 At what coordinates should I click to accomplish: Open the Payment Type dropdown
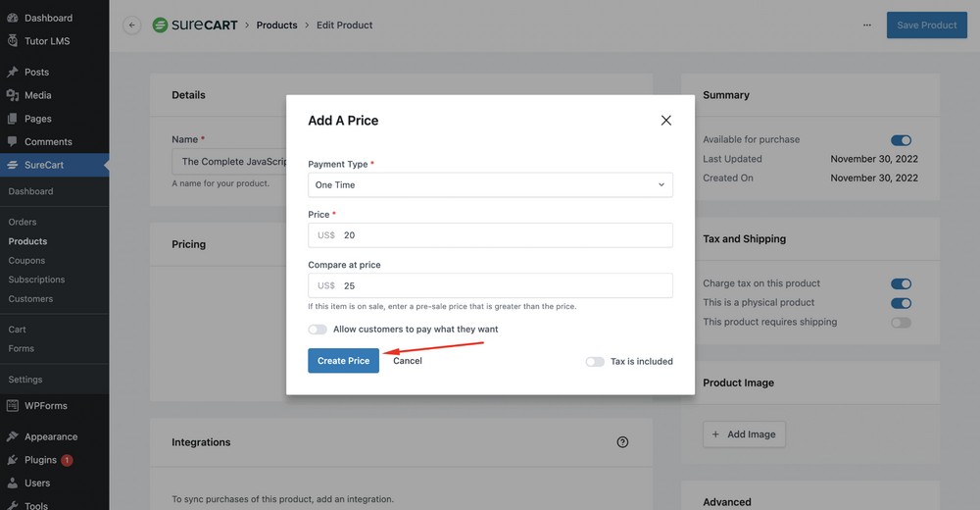click(x=490, y=184)
